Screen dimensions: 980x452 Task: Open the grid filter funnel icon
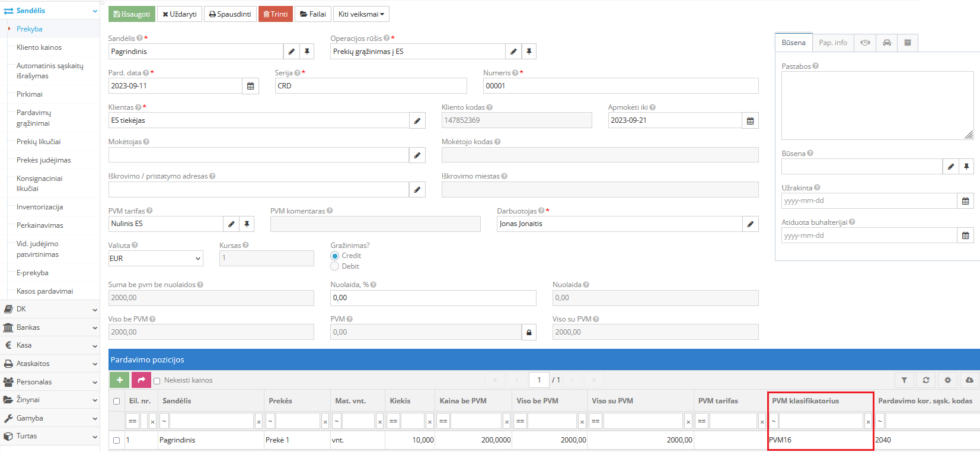[904, 380]
